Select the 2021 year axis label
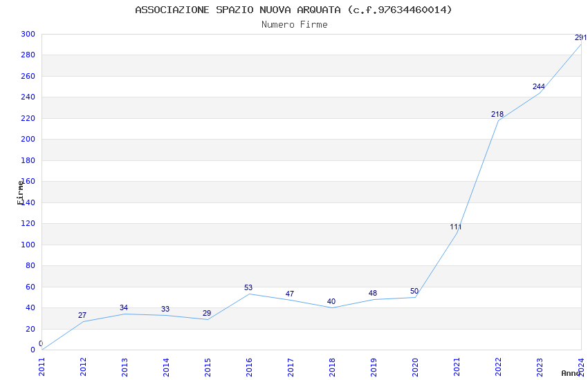588x380 pixels. click(457, 367)
